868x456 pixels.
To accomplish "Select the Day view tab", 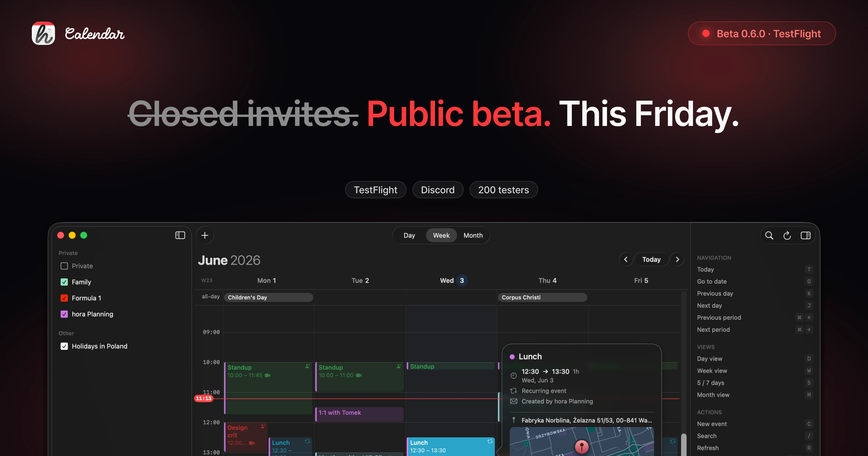I will tap(409, 235).
